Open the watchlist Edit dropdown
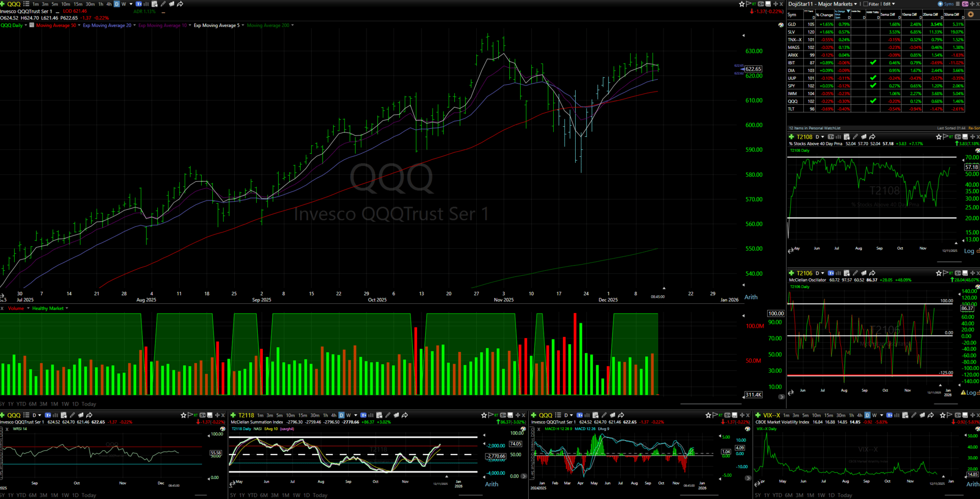Viewport: 980px width, 499px height. (x=889, y=4)
